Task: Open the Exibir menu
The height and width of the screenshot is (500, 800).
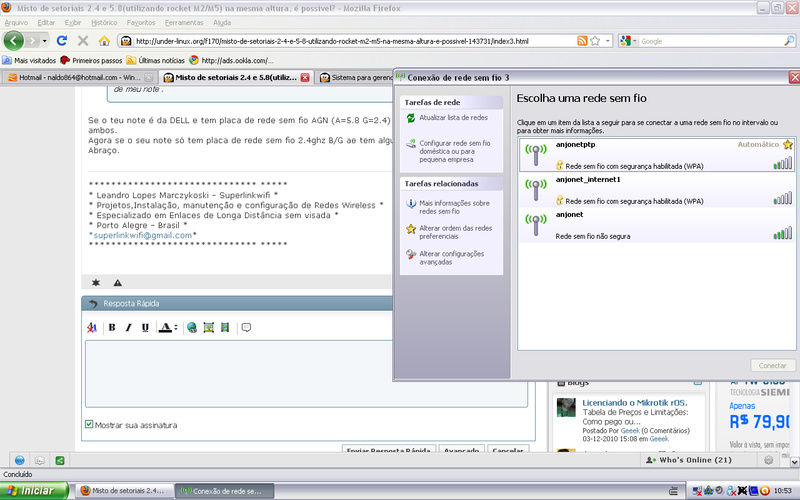Action: pos(73,22)
